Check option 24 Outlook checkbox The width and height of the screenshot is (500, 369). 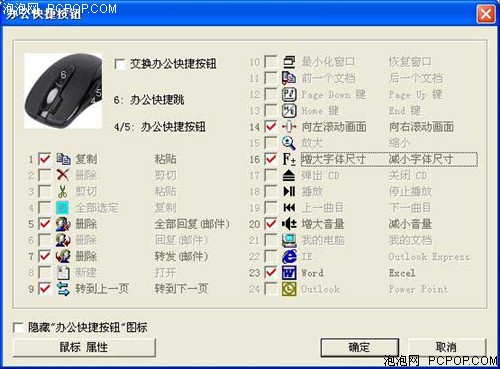point(270,289)
